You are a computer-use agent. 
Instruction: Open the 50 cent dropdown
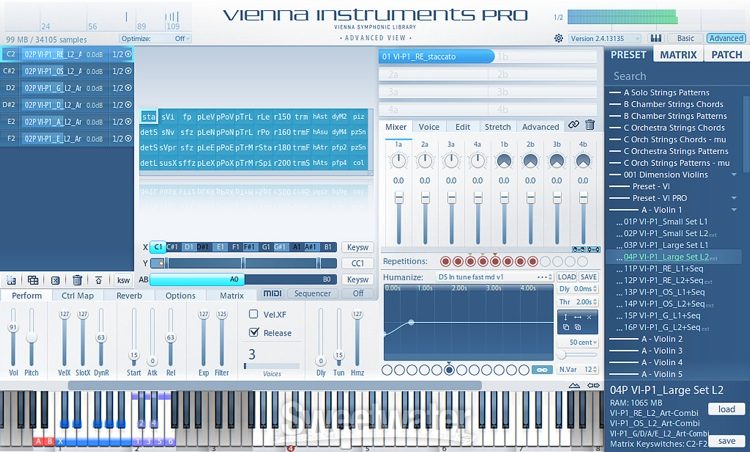click(578, 342)
